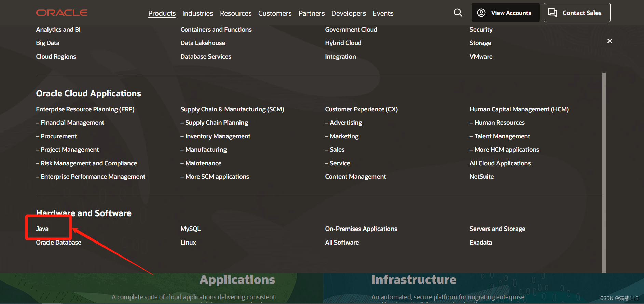Open the Integration link
Screen dimensions: 644x304
click(341, 57)
